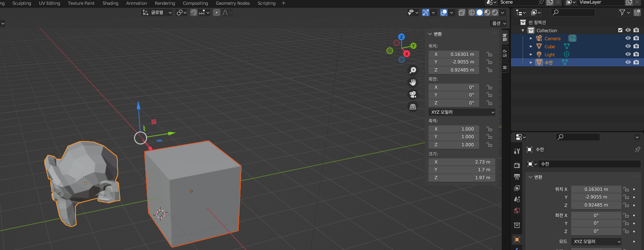The height and width of the screenshot is (250, 644).
Task: Select rendered viewport shading
Action: (495, 12)
